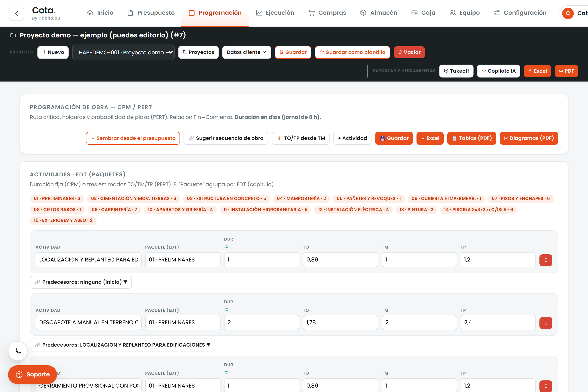Select 14 · PISCINA 3x4x2m C/ISLA chip
The width and height of the screenshot is (588, 392).
pyautogui.click(x=478, y=210)
